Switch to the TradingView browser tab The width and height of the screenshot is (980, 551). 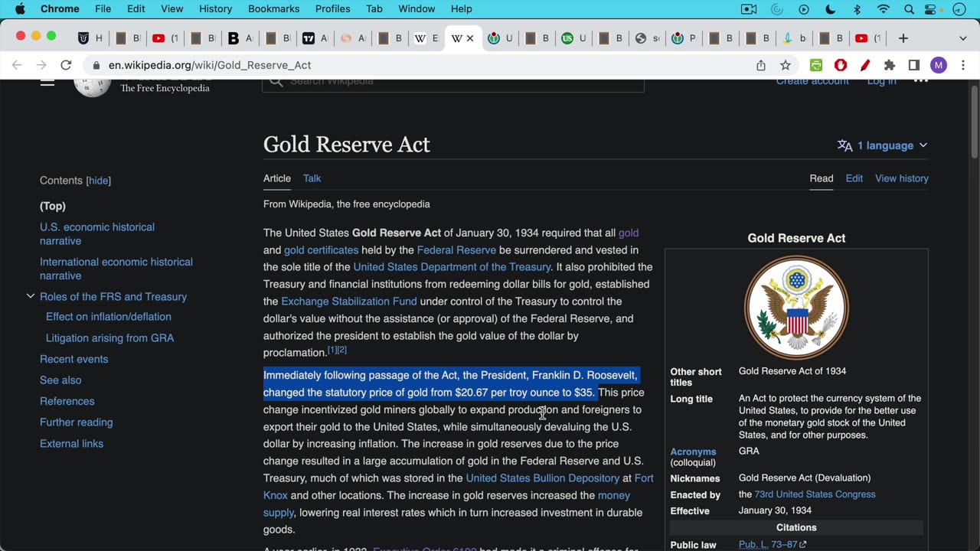[315, 38]
